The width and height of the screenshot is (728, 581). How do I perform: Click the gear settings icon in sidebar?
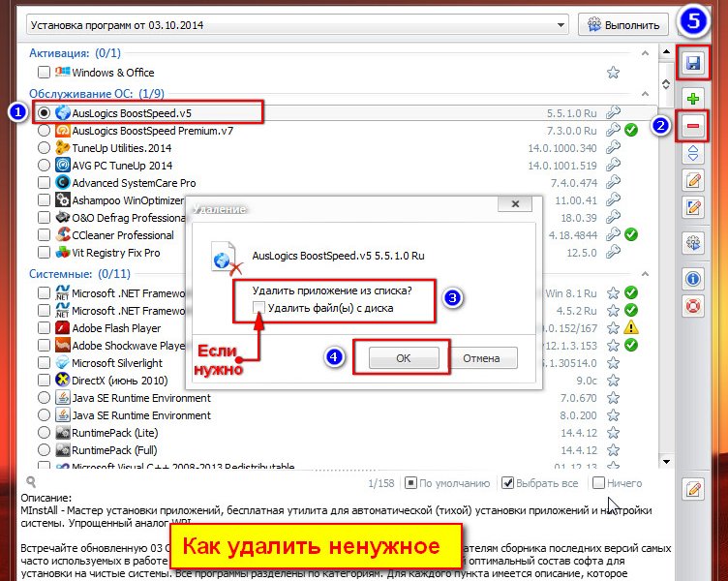click(693, 243)
